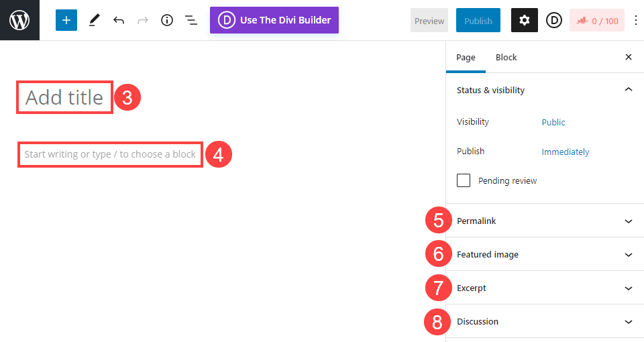
Task: Click Use The Divi Builder button
Action: pyautogui.click(x=274, y=20)
